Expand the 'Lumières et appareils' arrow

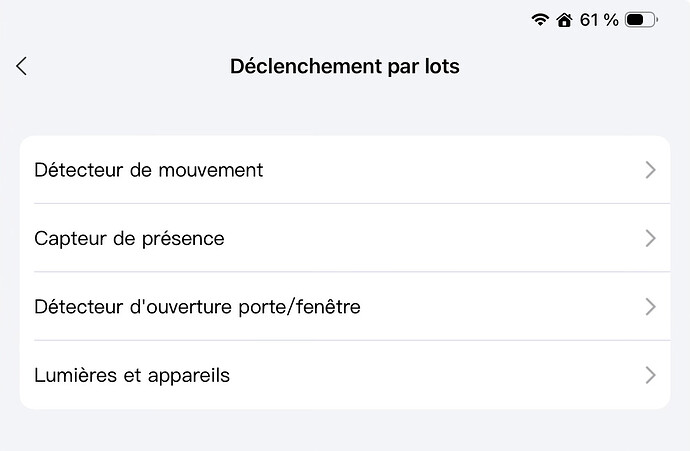[650, 375]
